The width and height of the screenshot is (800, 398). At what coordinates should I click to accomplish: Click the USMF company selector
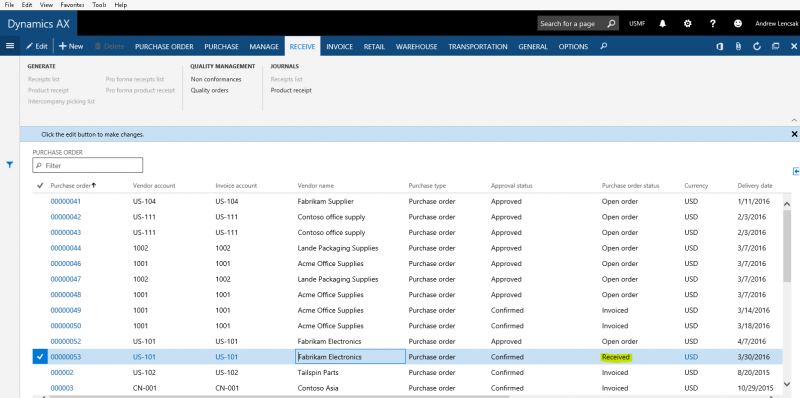pyautogui.click(x=637, y=23)
